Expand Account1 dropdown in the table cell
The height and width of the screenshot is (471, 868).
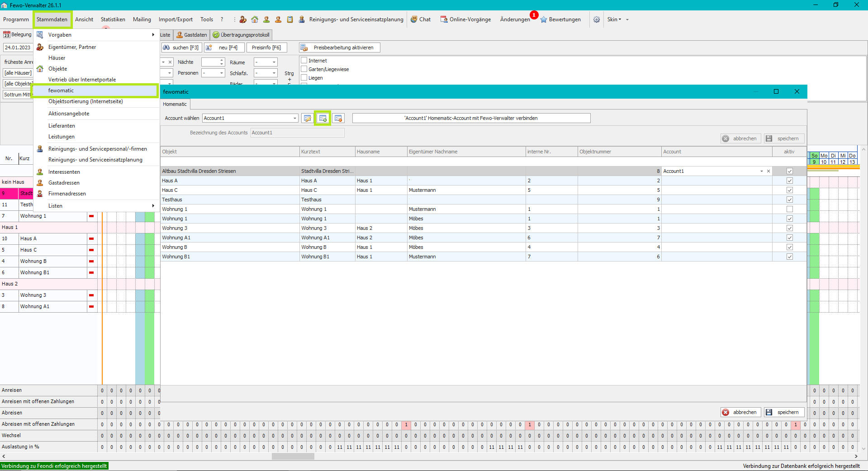[762, 171]
